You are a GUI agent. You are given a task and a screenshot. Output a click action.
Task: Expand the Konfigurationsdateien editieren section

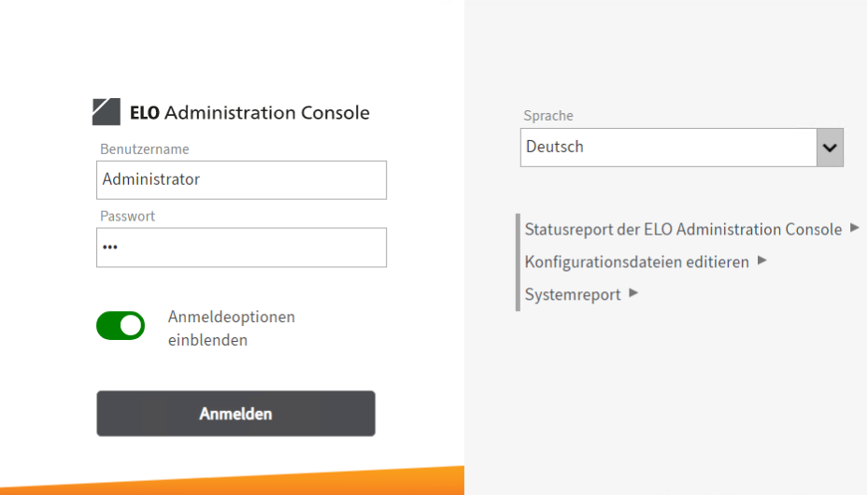(636, 262)
